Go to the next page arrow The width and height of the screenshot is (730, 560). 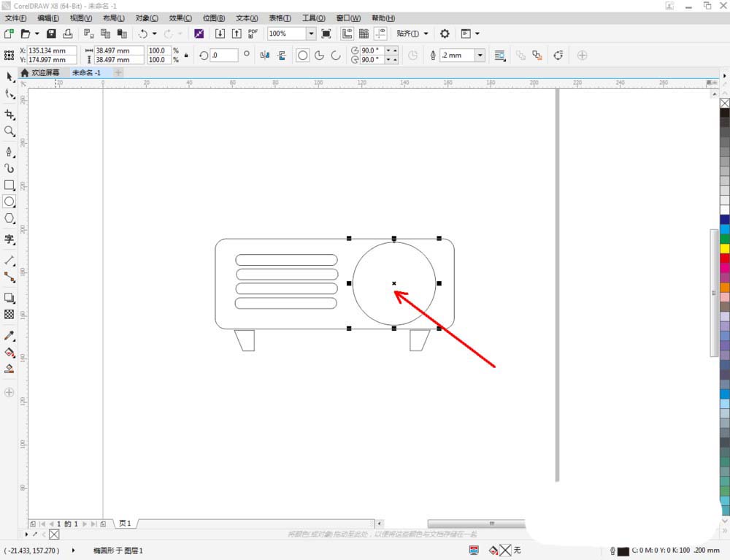point(84,523)
